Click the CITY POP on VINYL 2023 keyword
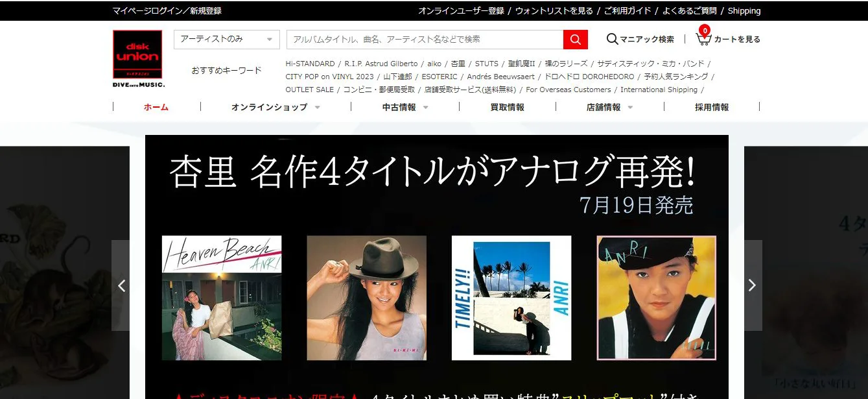 coord(329,77)
